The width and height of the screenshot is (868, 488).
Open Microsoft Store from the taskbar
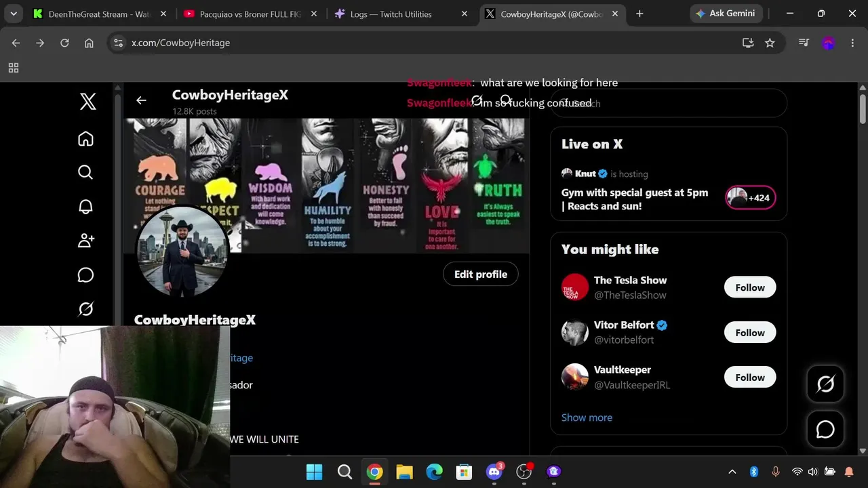click(464, 472)
